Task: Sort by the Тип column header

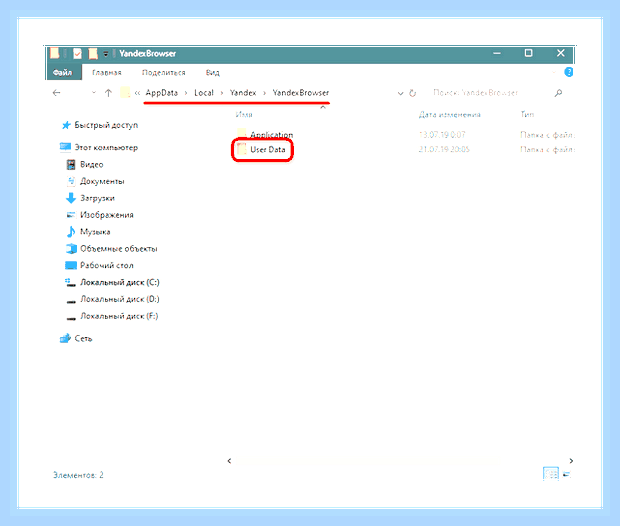Action: point(527,115)
